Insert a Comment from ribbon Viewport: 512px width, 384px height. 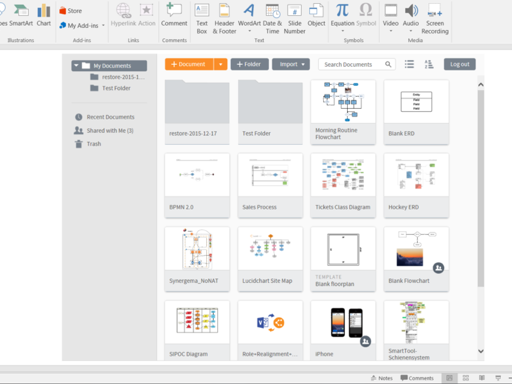(174, 15)
